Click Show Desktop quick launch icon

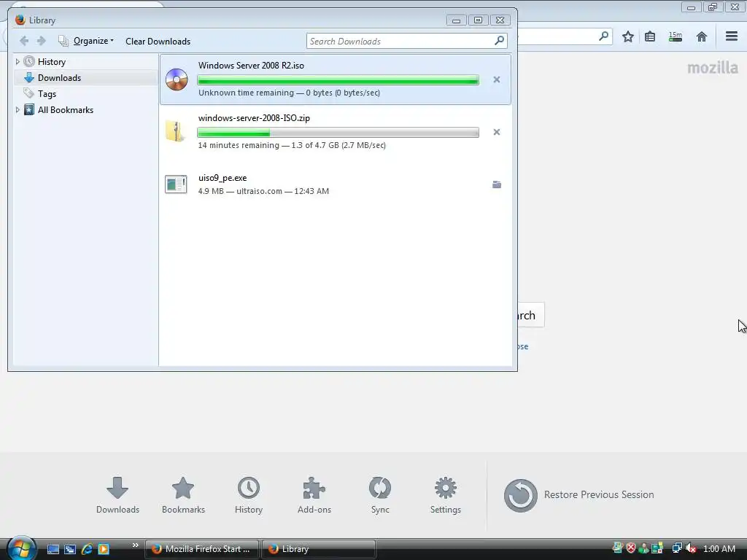click(53, 549)
